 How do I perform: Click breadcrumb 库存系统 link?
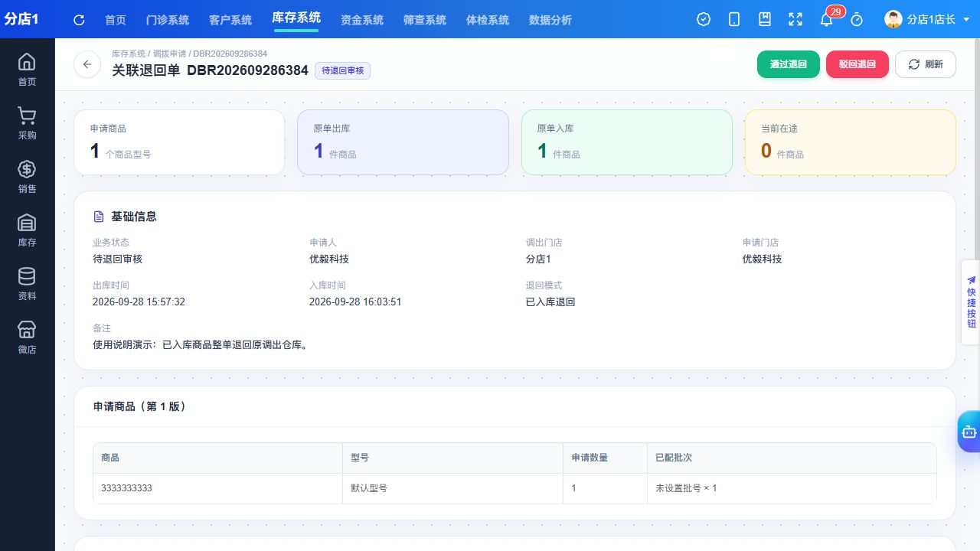pyautogui.click(x=129, y=54)
